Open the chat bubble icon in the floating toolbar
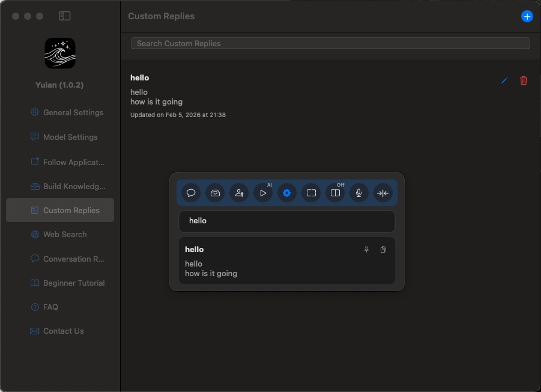This screenshot has width=541, height=392. pos(191,193)
